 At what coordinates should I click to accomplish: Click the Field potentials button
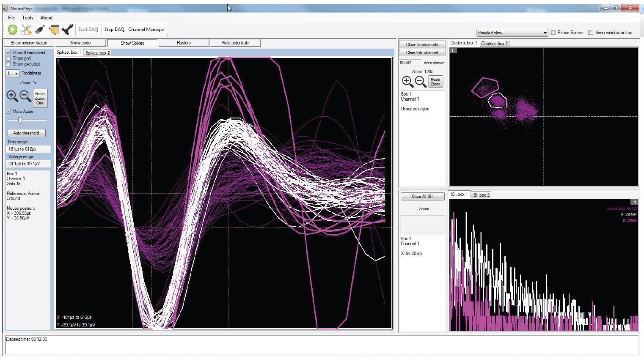tap(235, 43)
